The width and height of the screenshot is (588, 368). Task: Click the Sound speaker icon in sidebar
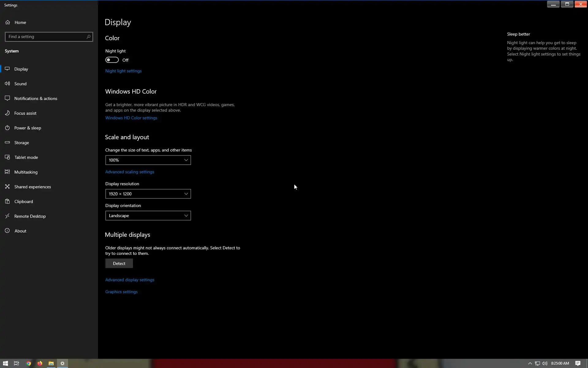pos(7,84)
